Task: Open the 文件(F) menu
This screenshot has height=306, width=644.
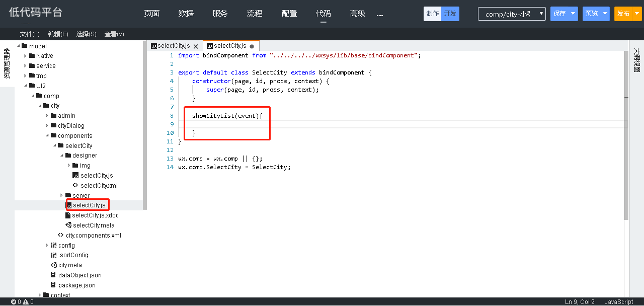Action: (30, 34)
